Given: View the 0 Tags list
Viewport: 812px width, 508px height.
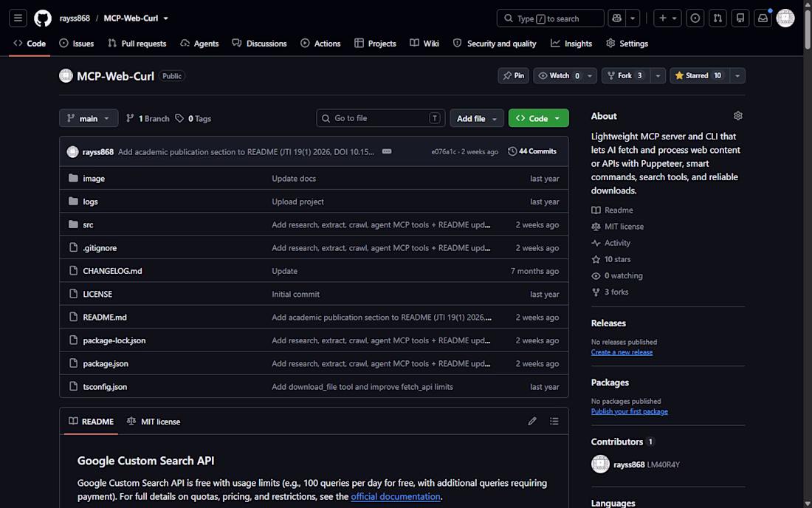Looking at the screenshot, I should coord(193,119).
